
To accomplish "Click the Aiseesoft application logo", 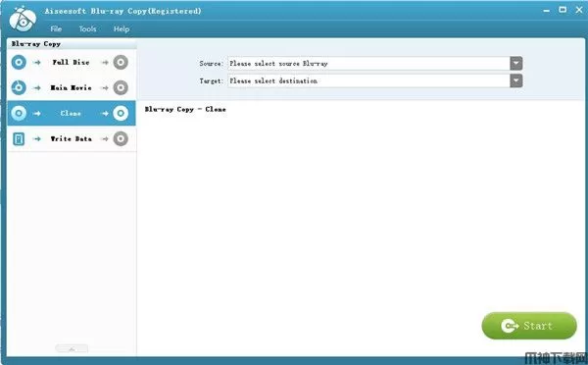I will [23, 20].
